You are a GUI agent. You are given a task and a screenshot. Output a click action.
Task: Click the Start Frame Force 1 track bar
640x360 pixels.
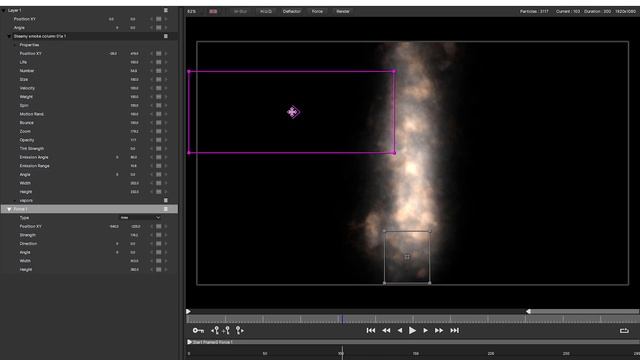point(413,342)
